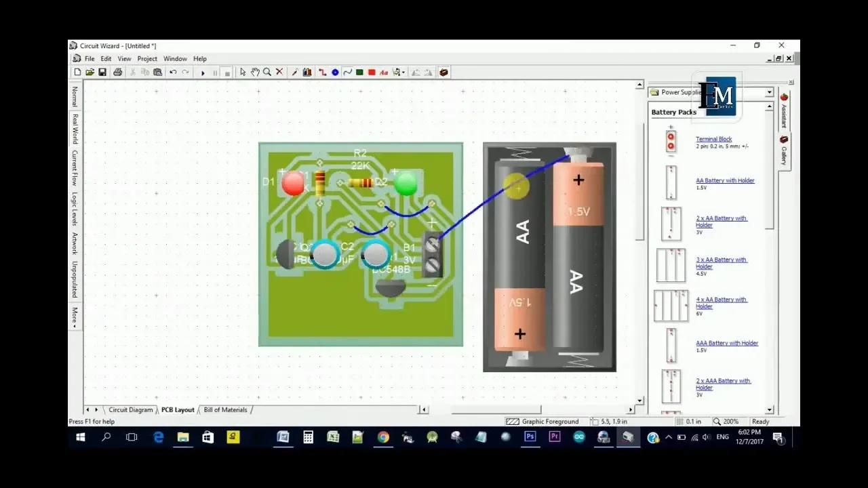Toggle the Unpopulated board view
The height and width of the screenshot is (488, 868).
tap(73, 276)
